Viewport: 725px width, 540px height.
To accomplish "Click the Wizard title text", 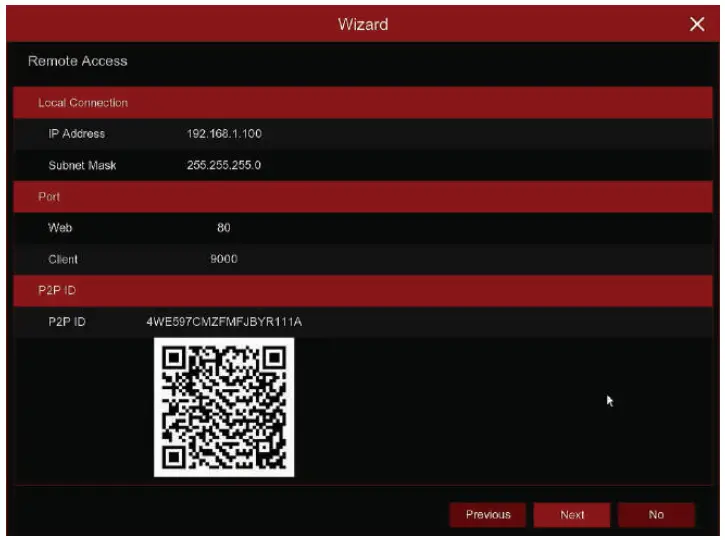I will pos(363,24).
